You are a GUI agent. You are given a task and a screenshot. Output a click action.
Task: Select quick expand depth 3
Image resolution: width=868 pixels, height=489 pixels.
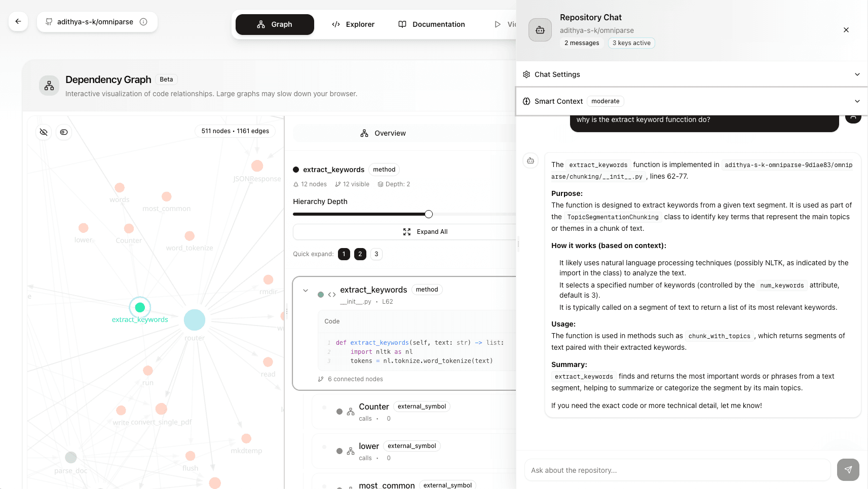[x=376, y=254]
